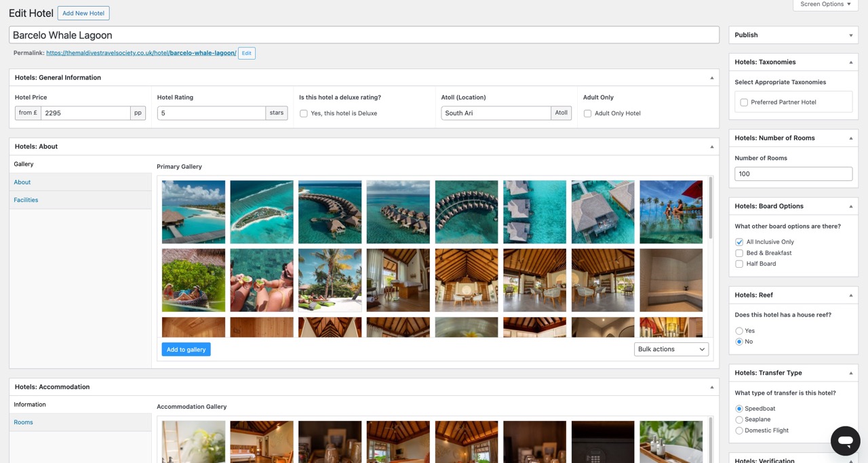Image resolution: width=868 pixels, height=463 pixels.
Task: Click the hotel title field 'Barcelo Whale Lagoon'
Action: click(x=364, y=35)
